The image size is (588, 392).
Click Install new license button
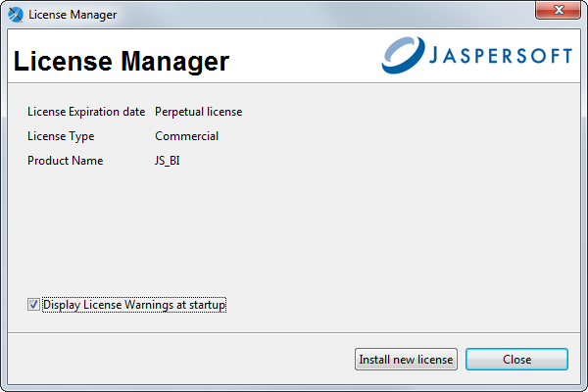[x=406, y=360]
